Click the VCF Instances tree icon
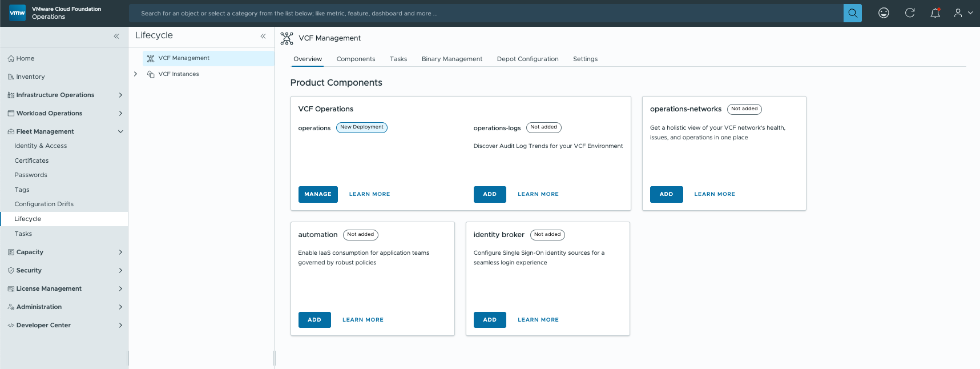Viewport: 980px width, 369px height. point(151,74)
